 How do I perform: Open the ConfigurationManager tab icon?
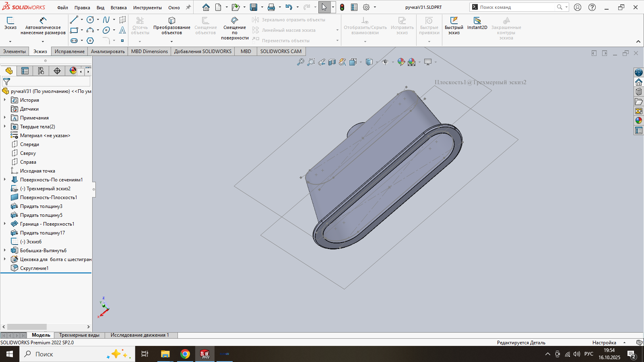click(x=41, y=71)
